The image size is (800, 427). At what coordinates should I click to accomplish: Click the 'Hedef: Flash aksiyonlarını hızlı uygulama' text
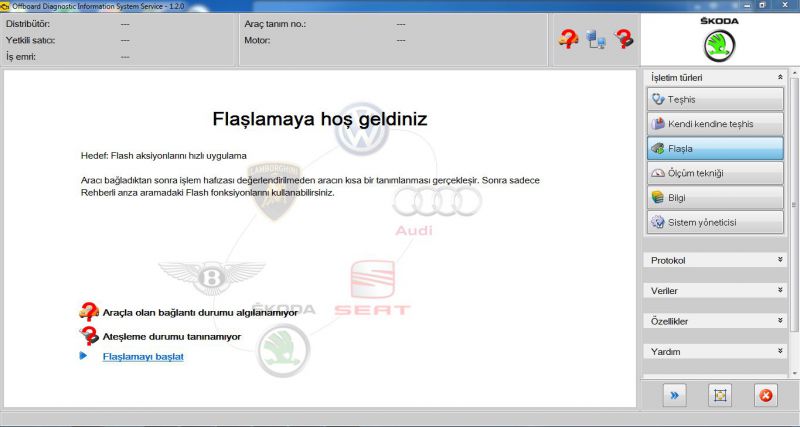coord(164,156)
